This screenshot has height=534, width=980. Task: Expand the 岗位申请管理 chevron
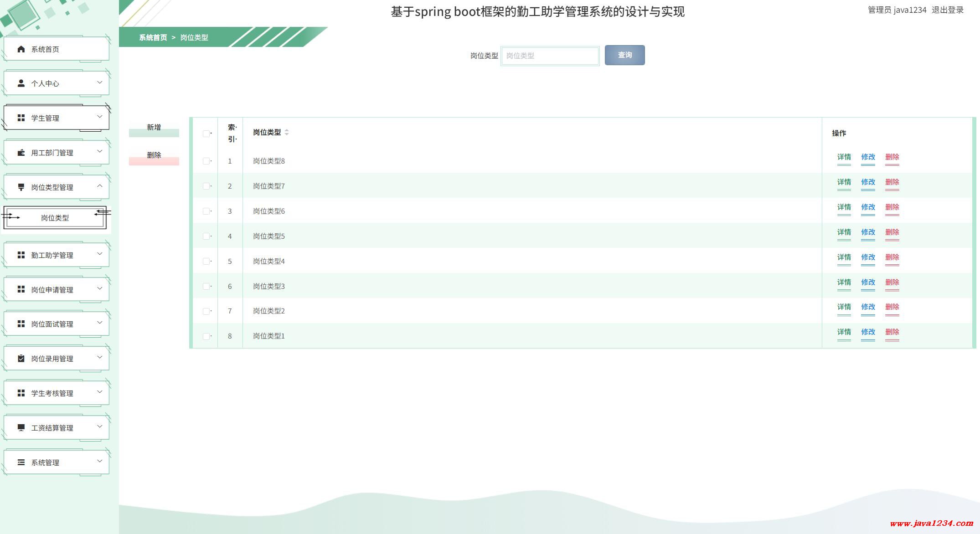tap(100, 289)
